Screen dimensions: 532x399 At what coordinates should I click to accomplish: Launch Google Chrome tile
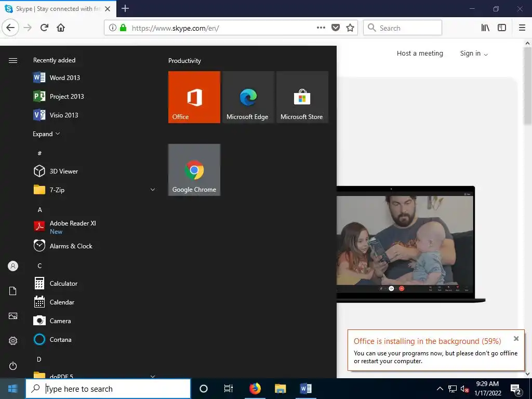(194, 170)
